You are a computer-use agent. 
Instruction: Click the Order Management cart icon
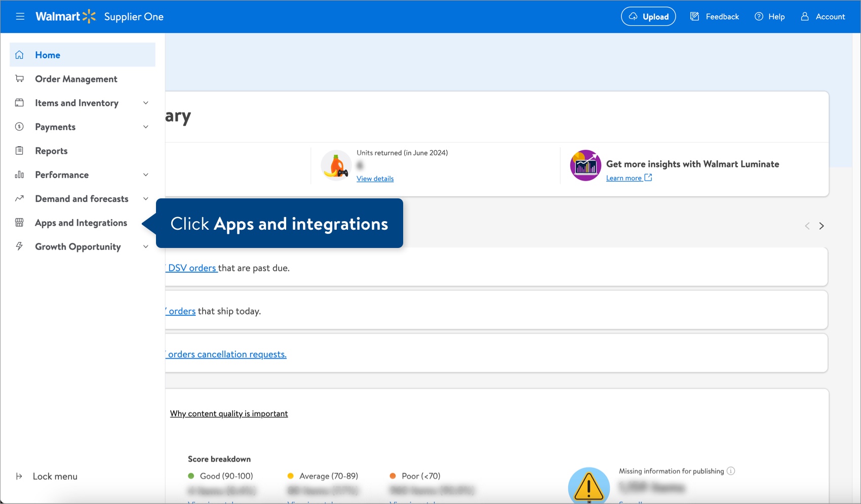[x=20, y=78]
